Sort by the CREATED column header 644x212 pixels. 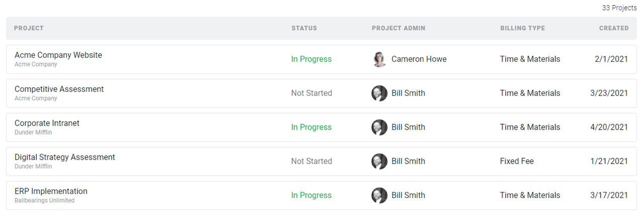(614, 28)
